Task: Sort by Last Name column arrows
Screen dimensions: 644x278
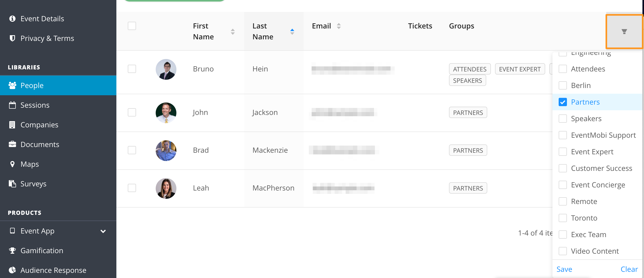Action: [x=292, y=32]
